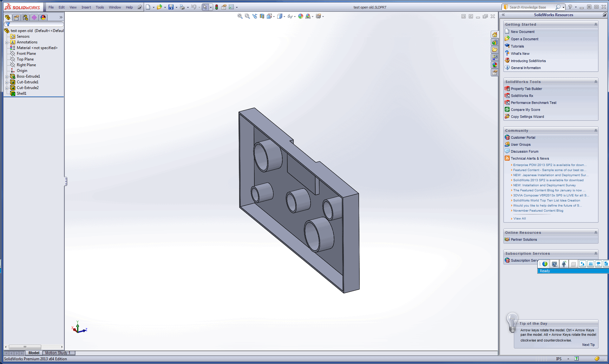Open the Display Style dropdown arrow
The height and width of the screenshot is (364, 609).
pos(284,16)
